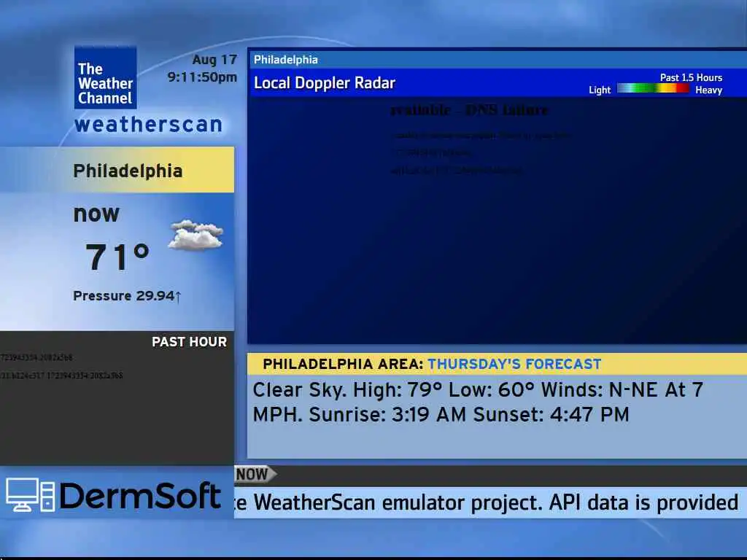This screenshot has width=747, height=560.
Task: Click the radar intensity color scale
Action: pyautogui.click(x=653, y=88)
